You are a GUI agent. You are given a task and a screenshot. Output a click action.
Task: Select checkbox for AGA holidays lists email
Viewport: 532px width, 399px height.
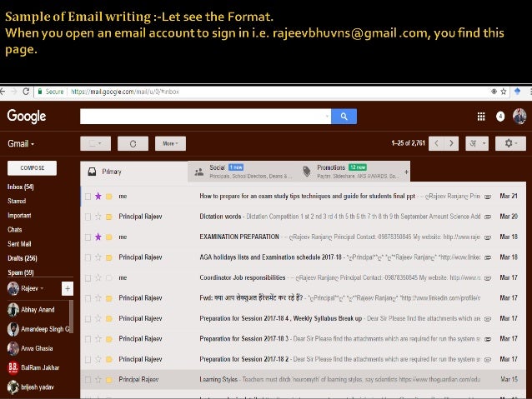(88, 257)
